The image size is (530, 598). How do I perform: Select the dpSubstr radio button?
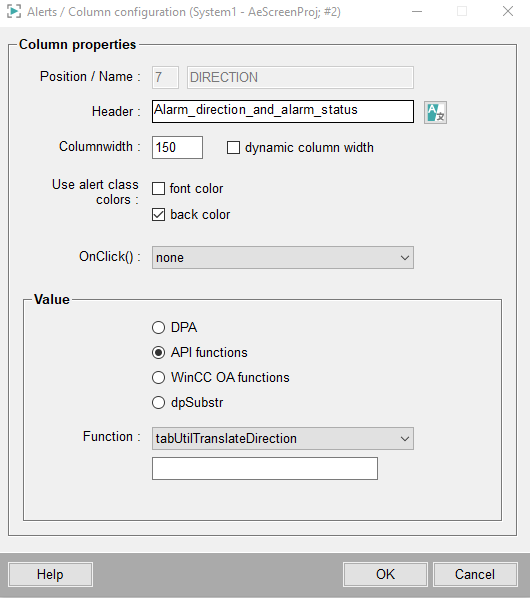pyautogui.click(x=158, y=403)
